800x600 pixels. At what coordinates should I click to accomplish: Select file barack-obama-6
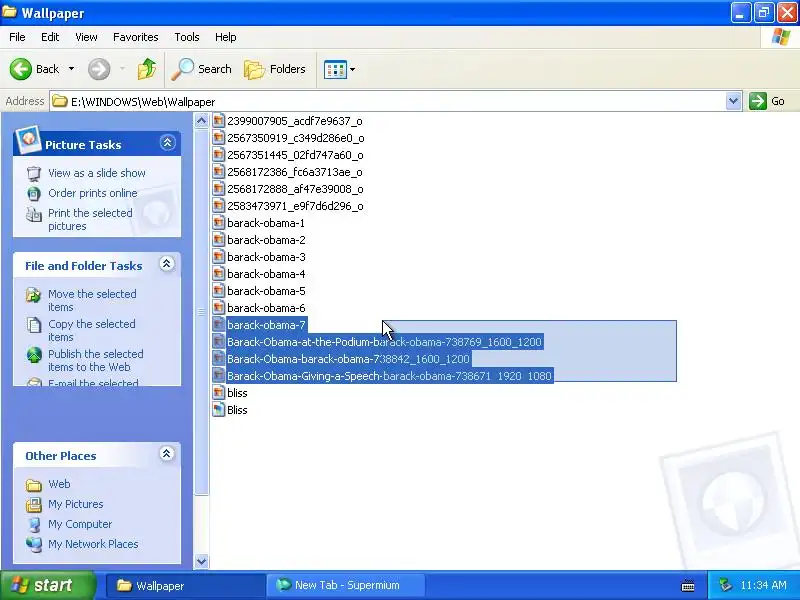pos(266,308)
